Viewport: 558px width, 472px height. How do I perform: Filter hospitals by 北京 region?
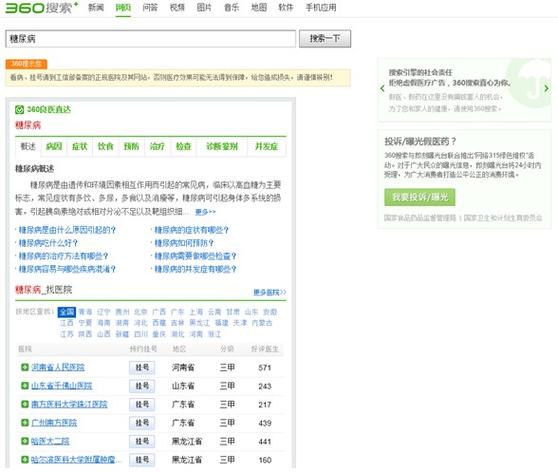(x=141, y=312)
